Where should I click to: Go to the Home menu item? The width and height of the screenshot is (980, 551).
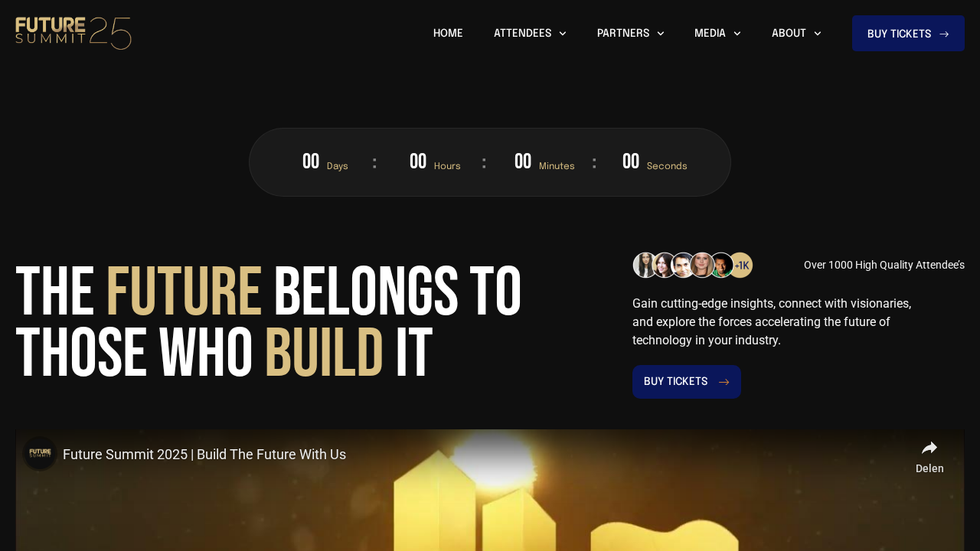448,34
